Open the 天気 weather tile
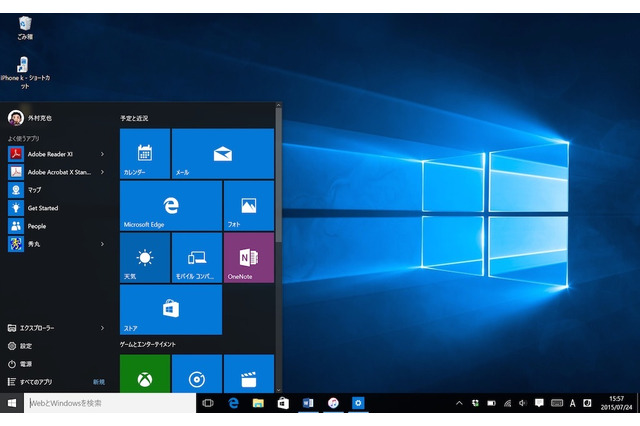The height and width of the screenshot is (426, 640). coord(145,257)
